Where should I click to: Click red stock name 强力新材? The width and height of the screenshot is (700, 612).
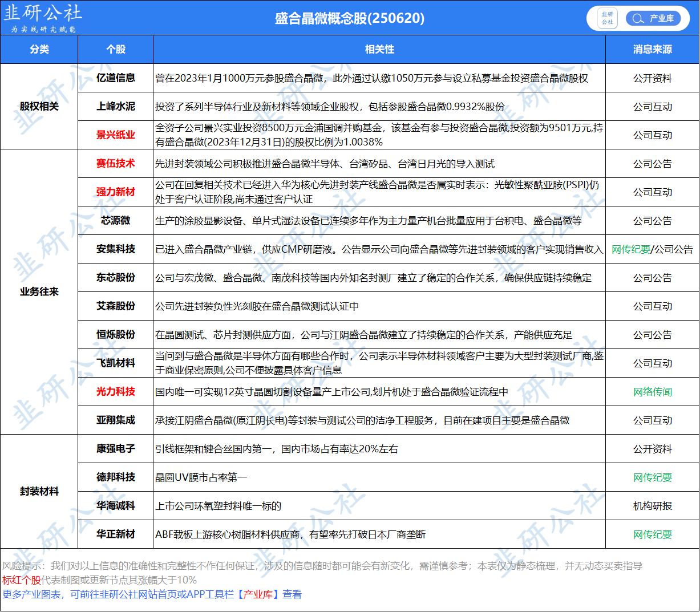tap(116, 192)
